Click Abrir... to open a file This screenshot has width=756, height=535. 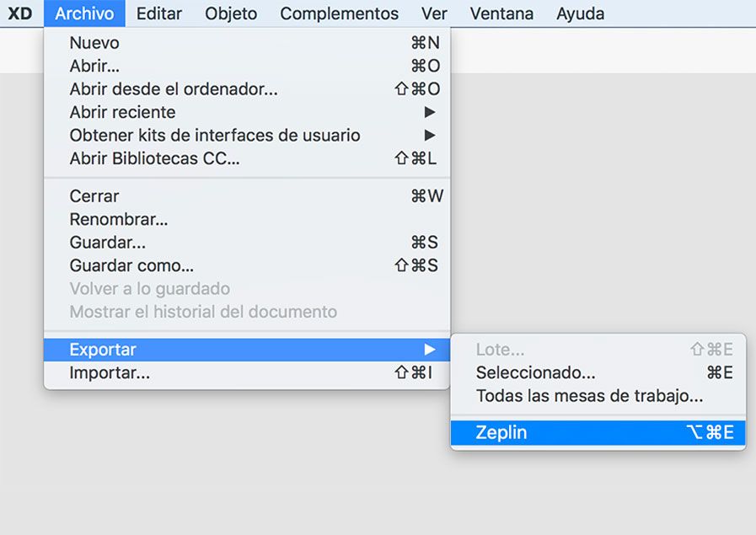pos(94,66)
